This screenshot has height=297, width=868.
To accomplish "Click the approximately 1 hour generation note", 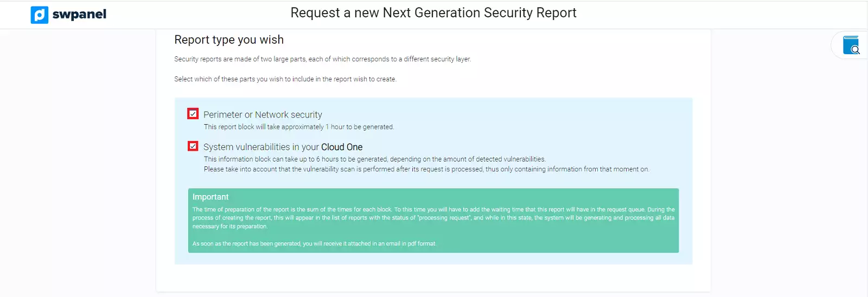I will tap(299, 127).
